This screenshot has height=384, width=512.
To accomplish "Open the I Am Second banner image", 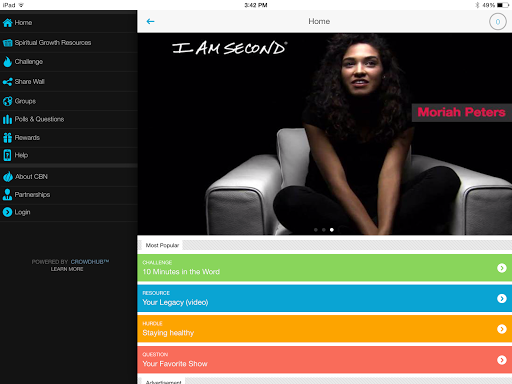I will coord(324,134).
